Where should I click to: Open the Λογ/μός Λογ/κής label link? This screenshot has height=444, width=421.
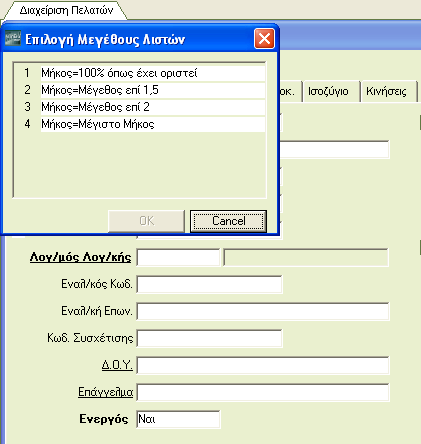pyautogui.click(x=80, y=257)
